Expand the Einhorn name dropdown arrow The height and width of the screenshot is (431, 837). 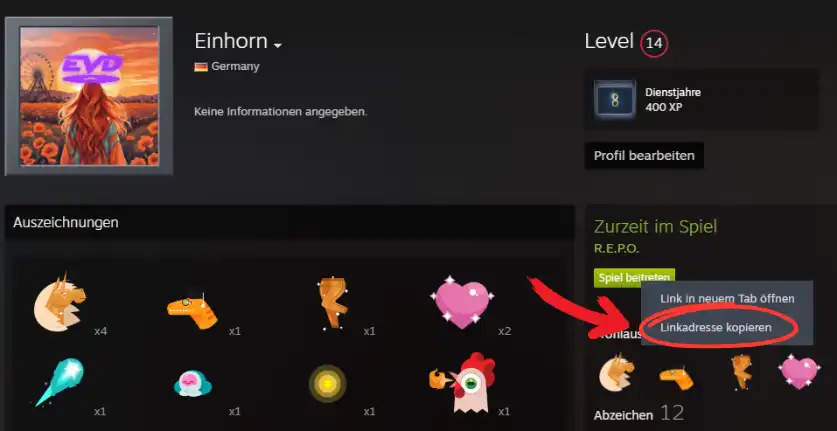(277, 45)
